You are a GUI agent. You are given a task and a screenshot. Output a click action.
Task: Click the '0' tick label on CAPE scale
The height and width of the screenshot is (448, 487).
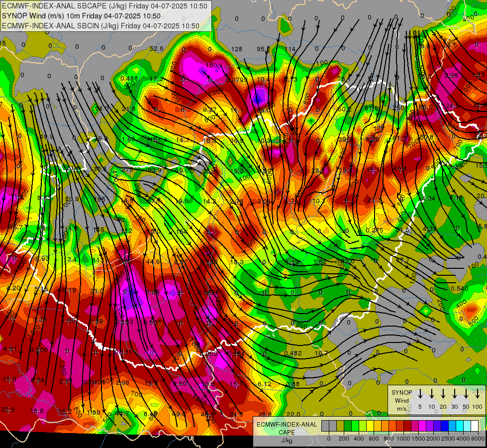click(329, 439)
